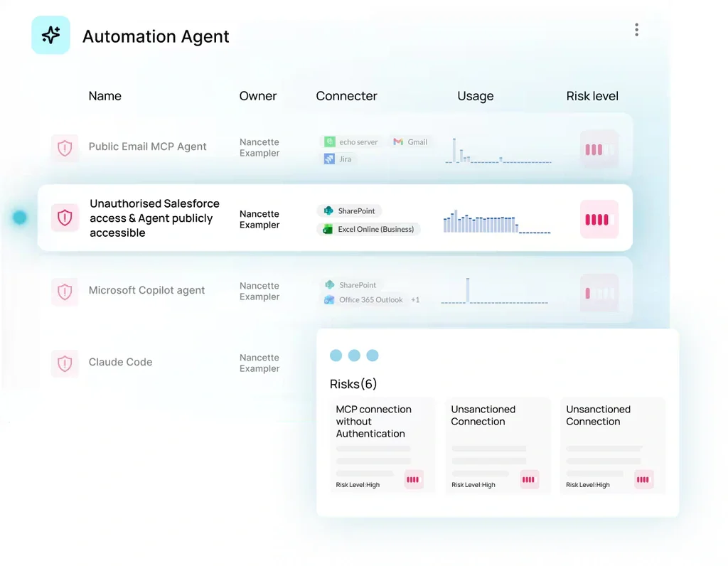
Task: Sort by the Connecter column header
Action: pyautogui.click(x=346, y=96)
